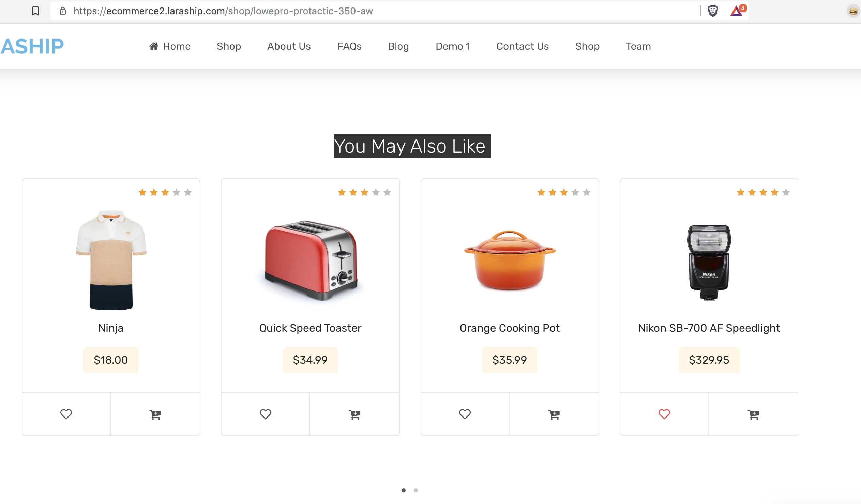The height and width of the screenshot is (504, 861).
Task: Open Contact Us page
Action: 523,46
